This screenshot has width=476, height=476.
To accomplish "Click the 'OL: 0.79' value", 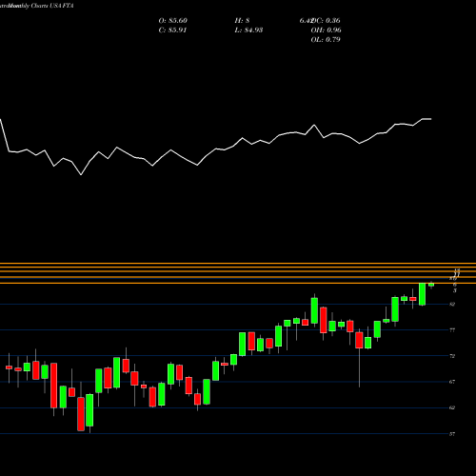I will click(x=326, y=40).
